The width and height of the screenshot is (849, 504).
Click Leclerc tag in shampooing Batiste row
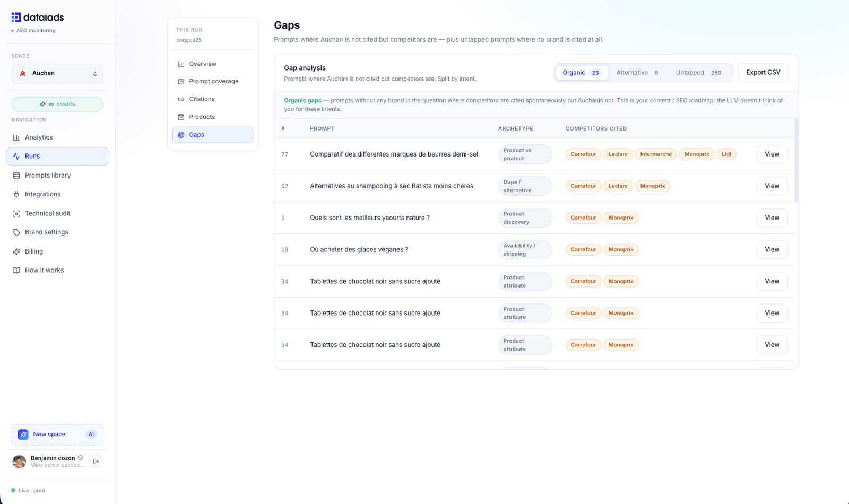coord(618,186)
